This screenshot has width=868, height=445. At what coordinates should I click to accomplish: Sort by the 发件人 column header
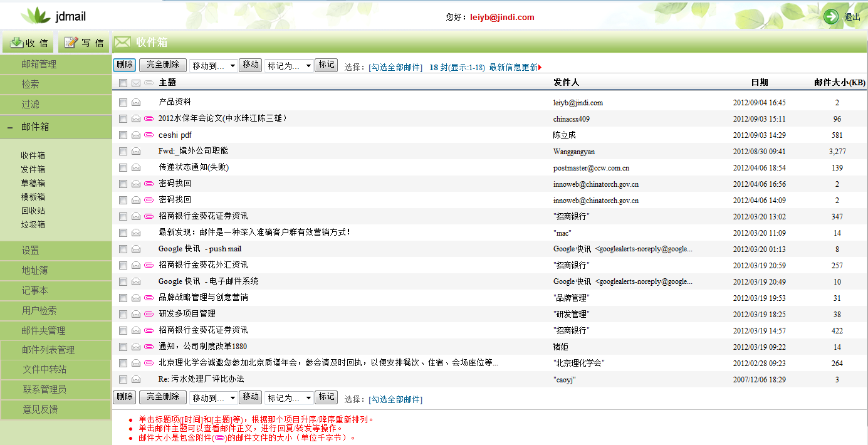click(x=567, y=83)
